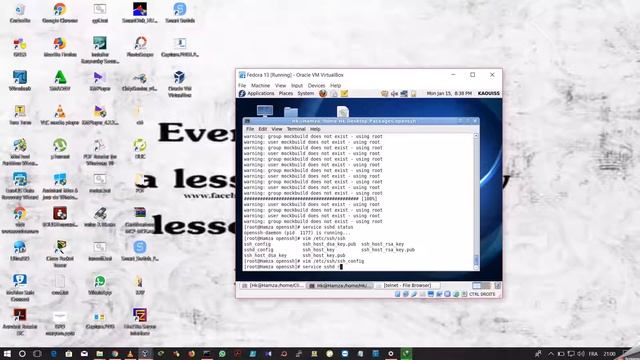Click the network icon in Fedora panel
Screen dimensions: 640x360
404,93
